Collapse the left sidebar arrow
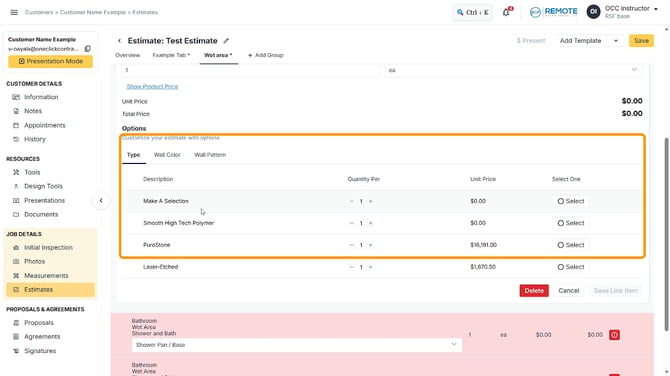 101,200
